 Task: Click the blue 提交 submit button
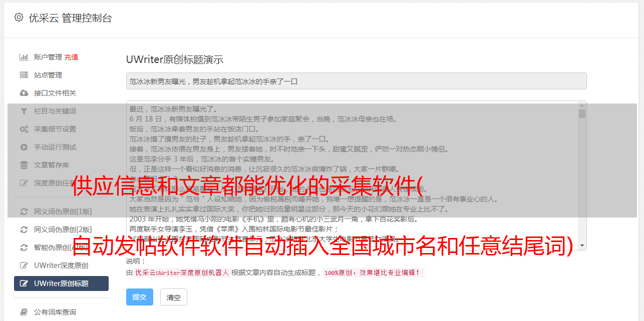point(139,297)
